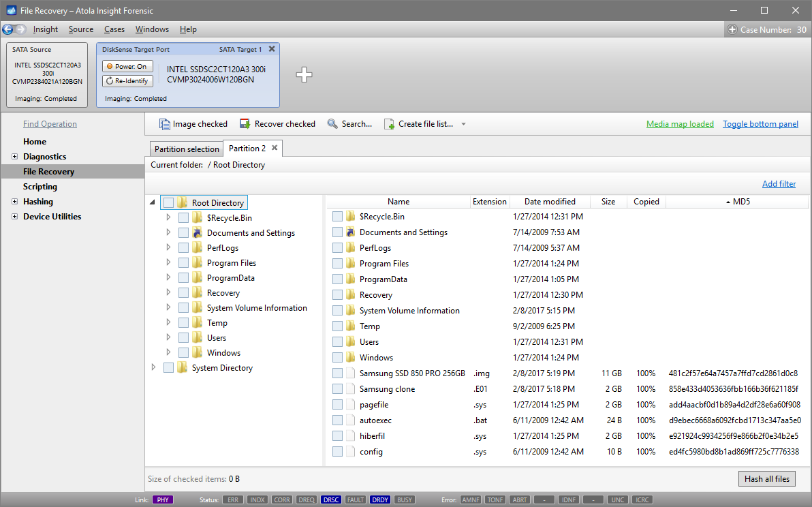Image resolution: width=812 pixels, height=507 pixels.
Task: Select the Recover checked toolbar icon
Action: tap(245, 123)
